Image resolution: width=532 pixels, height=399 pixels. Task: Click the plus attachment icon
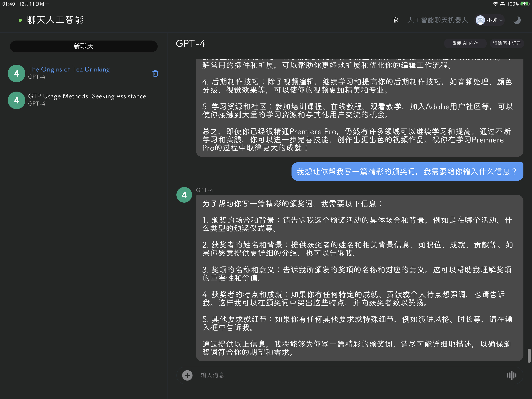click(187, 375)
